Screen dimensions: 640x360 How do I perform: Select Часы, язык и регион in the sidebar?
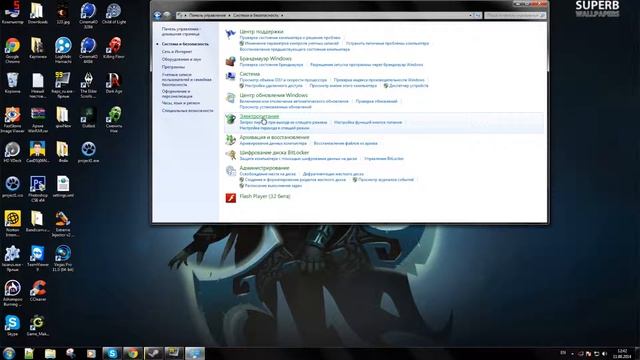pyautogui.click(x=181, y=103)
